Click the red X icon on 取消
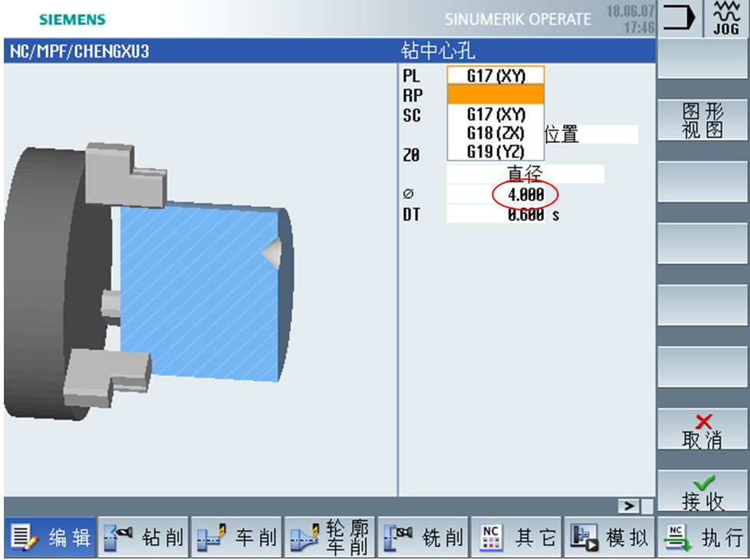The height and width of the screenshot is (560, 750). (704, 421)
